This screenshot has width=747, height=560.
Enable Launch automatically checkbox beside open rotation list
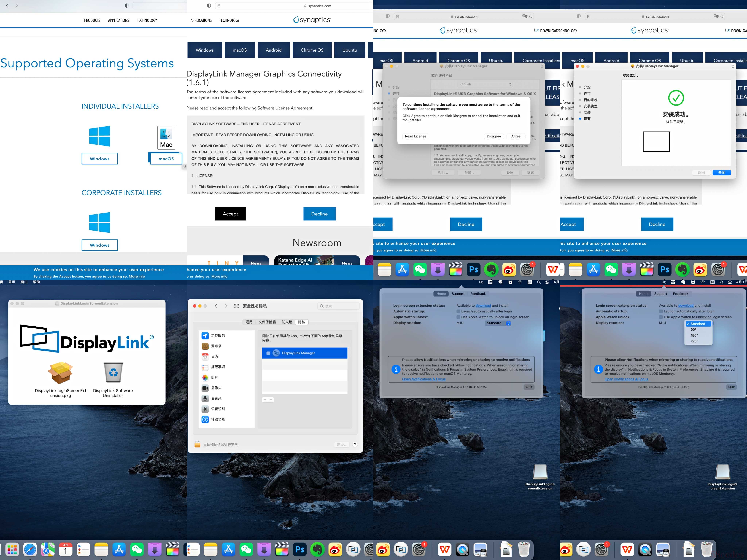pyautogui.click(x=661, y=311)
